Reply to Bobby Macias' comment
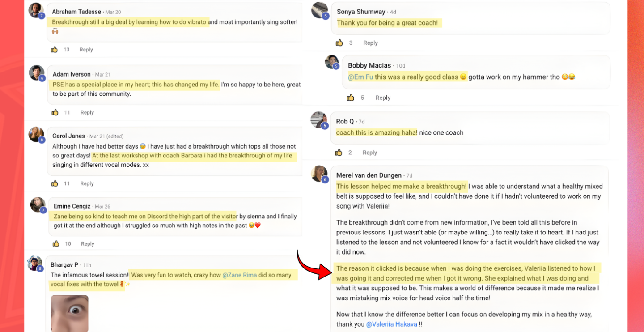Image resolution: width=644 pixels, height=332 pixels. pos(383,98)
